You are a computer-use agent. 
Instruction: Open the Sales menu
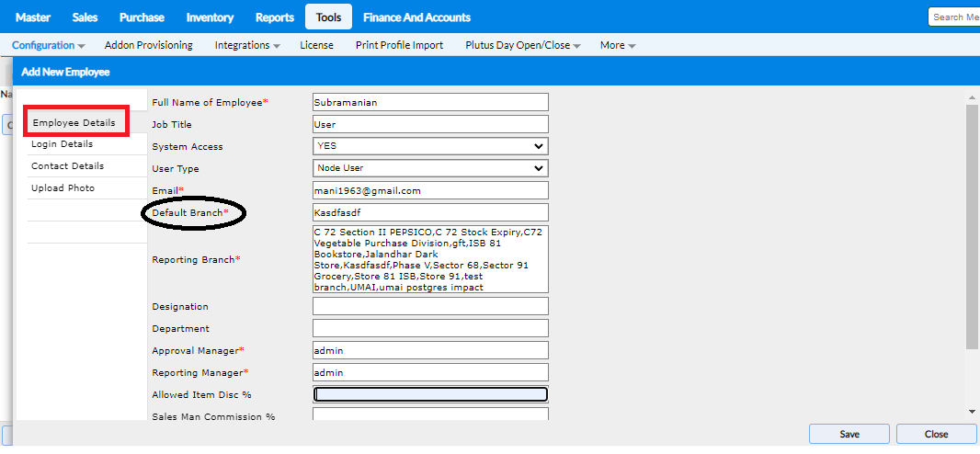click(85, 17)
